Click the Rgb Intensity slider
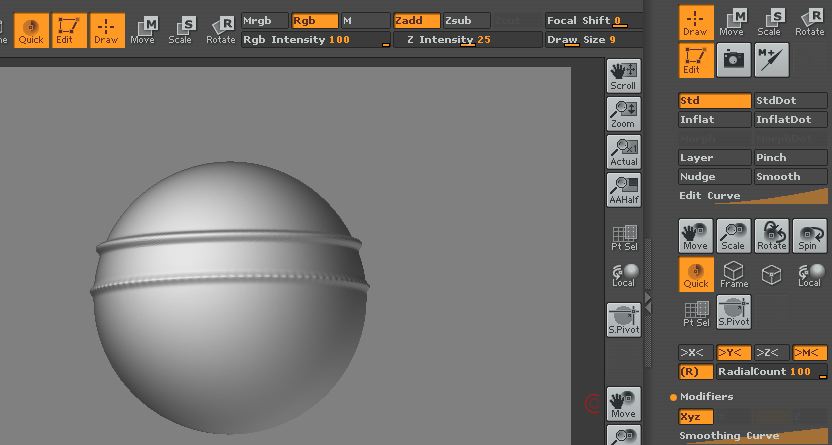Image resolution: width=832 pixels, height=445 pixels. [x=316, y=40]
